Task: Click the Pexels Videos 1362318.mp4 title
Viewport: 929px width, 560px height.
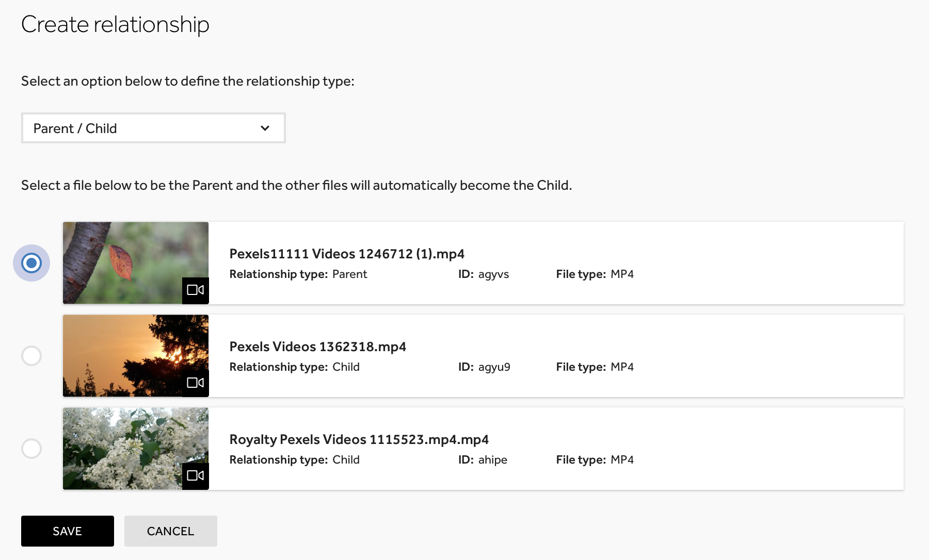Action: [317, 347]
